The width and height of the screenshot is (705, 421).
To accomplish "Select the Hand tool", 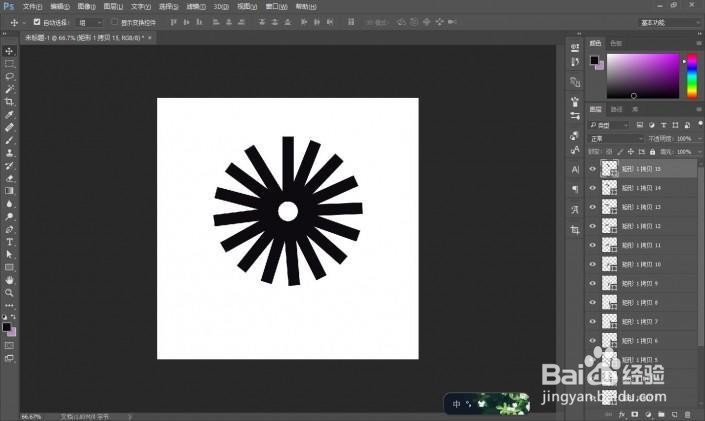I will tap(9, 280).
